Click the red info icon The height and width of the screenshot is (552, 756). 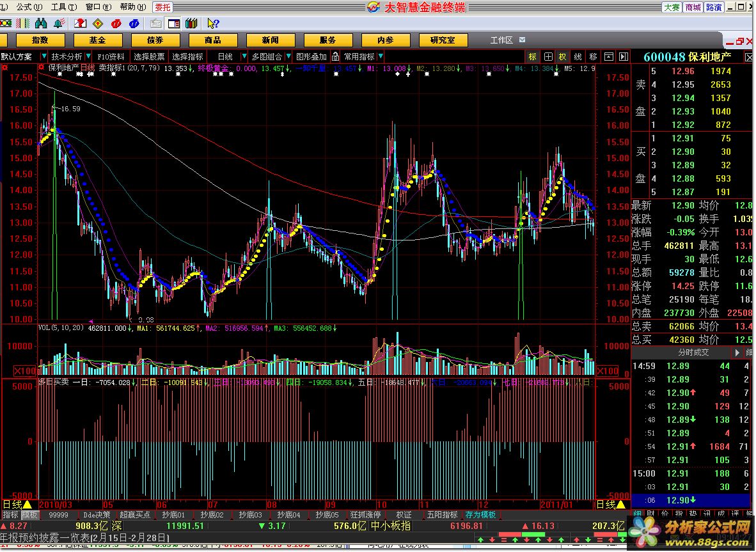tap(116, 23)
